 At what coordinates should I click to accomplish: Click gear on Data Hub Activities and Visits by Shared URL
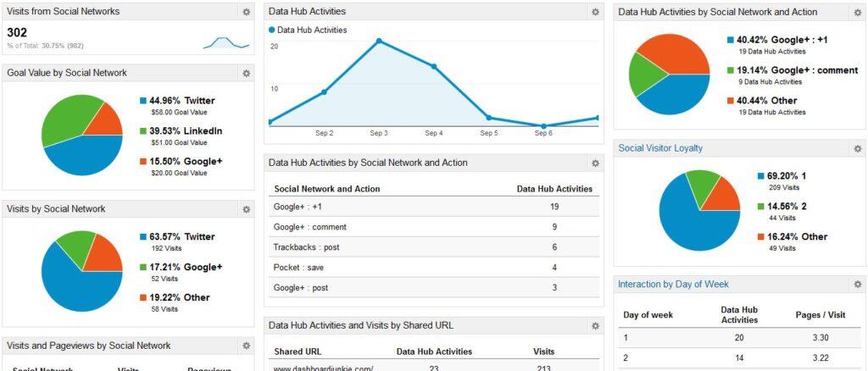(x=595, y=326)
